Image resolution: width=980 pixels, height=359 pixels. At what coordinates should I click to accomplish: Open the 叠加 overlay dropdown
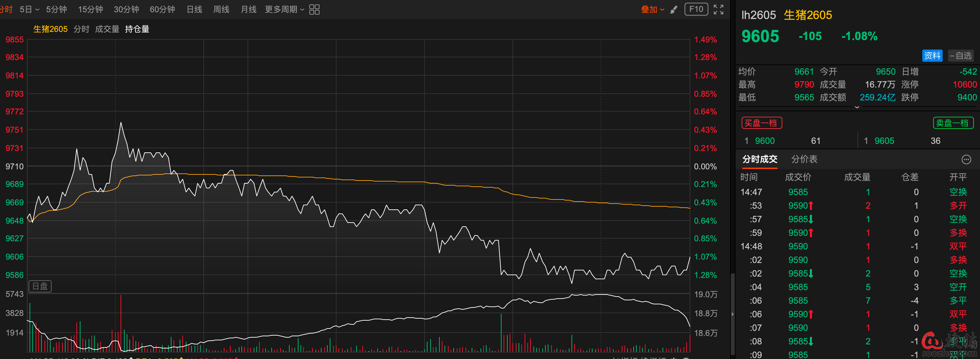click(652, 10)
